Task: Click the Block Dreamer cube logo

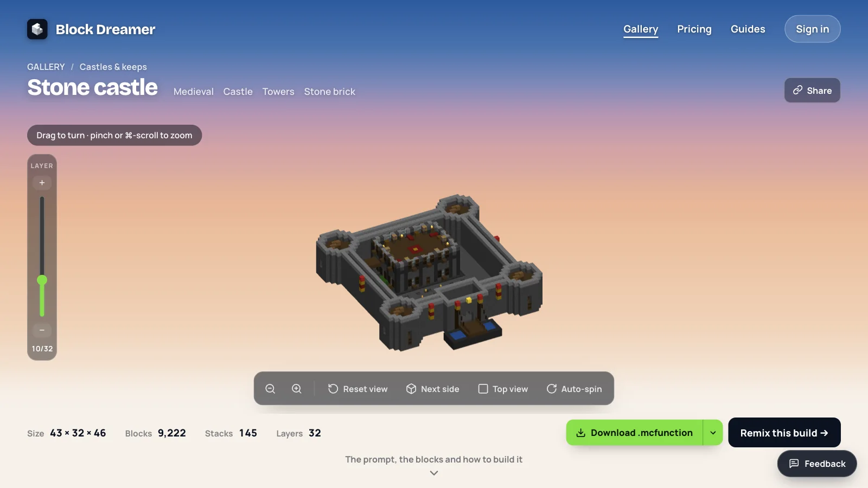Action: (37, 29)
